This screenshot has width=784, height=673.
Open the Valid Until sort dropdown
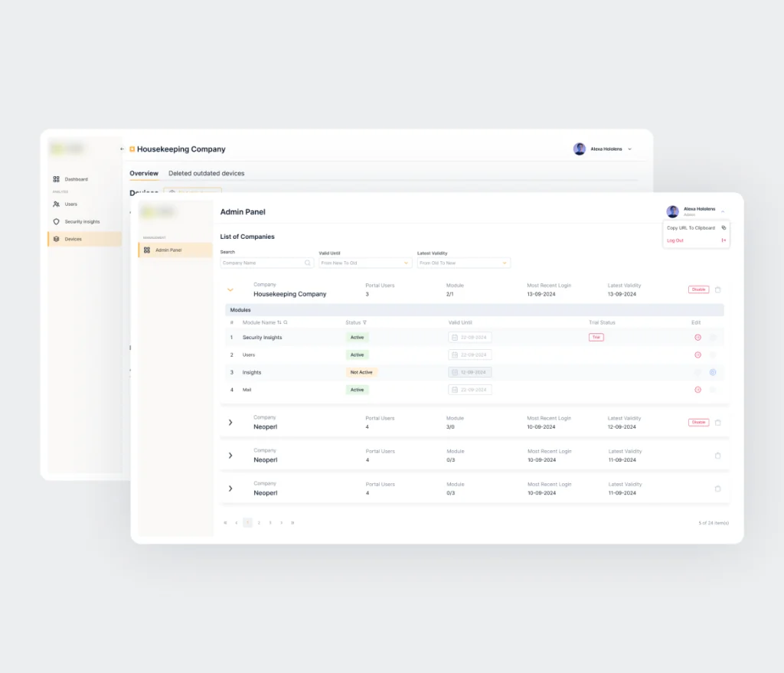(365, 263)
